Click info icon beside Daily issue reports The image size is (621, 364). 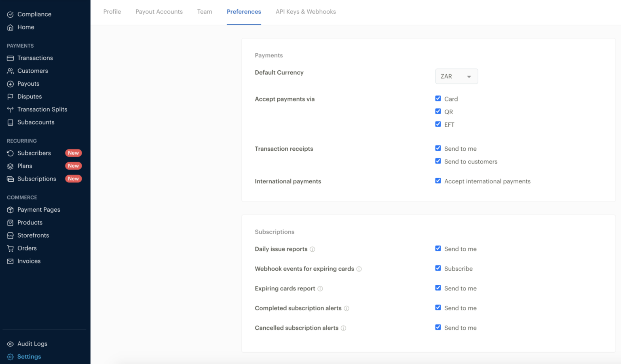click(x=312, y=249)
